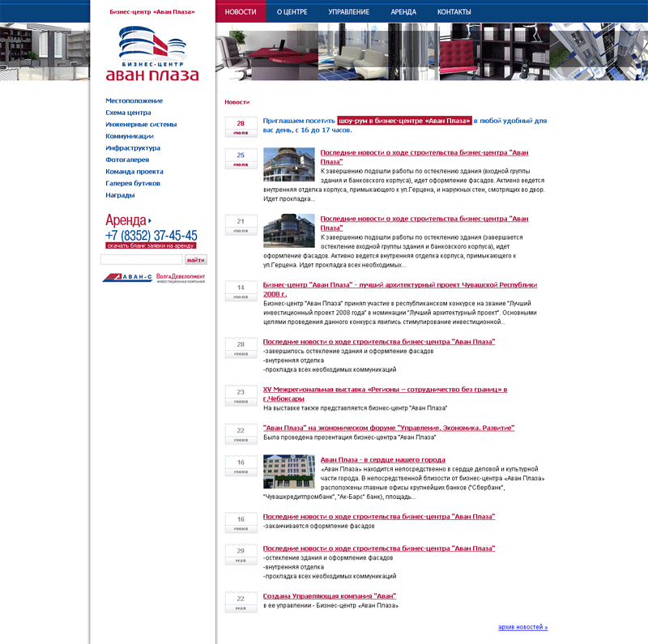Click the 28 июля calendar date icon

pos(241,126)
